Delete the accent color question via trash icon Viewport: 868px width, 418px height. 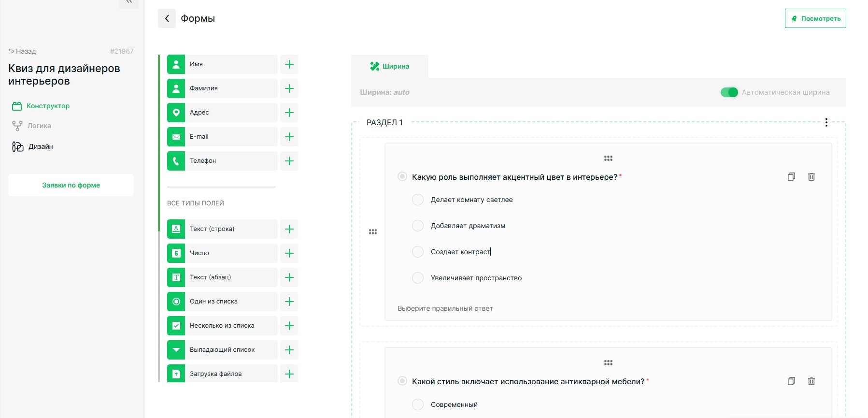pyautogui.click(x=811, y=177)
